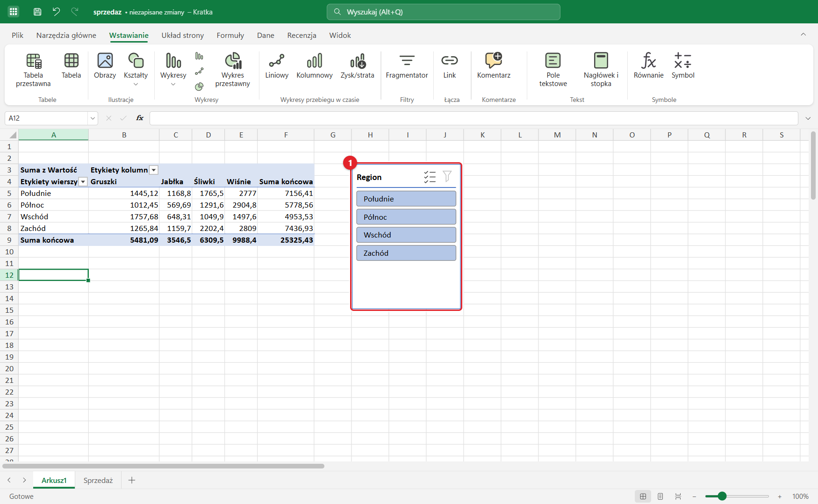Open the Plik menu tab
Screen dimensions: 818x504
point(18,36)
